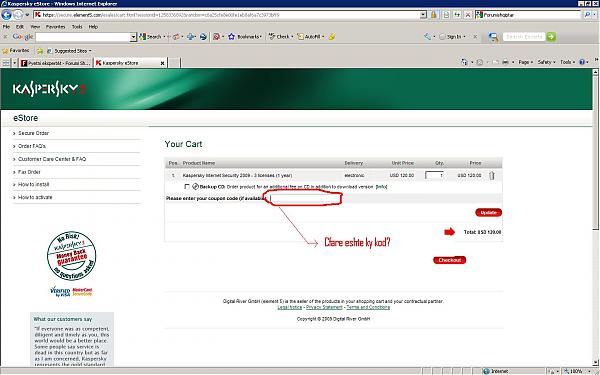Click the AutoFill toolbar icon
The width and height of the screenshot is (600, 375).
[301, 37]
